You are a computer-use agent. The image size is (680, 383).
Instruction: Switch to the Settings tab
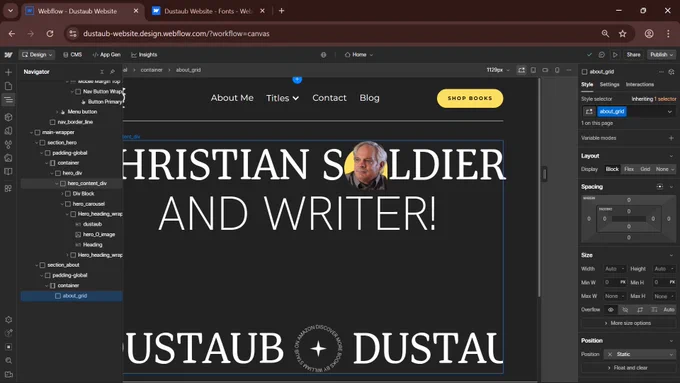pos(609,85)
